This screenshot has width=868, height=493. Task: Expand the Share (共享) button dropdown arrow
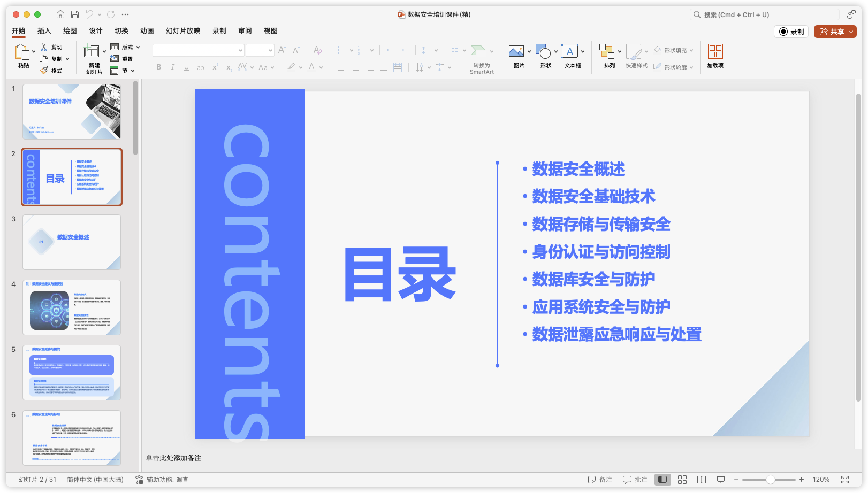pyautogui.click(x=851, y=32)
